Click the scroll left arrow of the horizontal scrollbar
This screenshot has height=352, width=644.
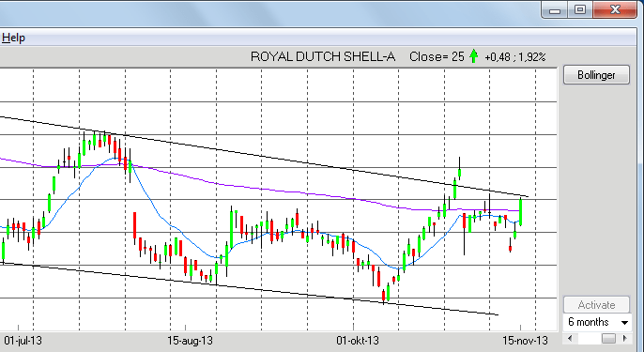(570, 339)
